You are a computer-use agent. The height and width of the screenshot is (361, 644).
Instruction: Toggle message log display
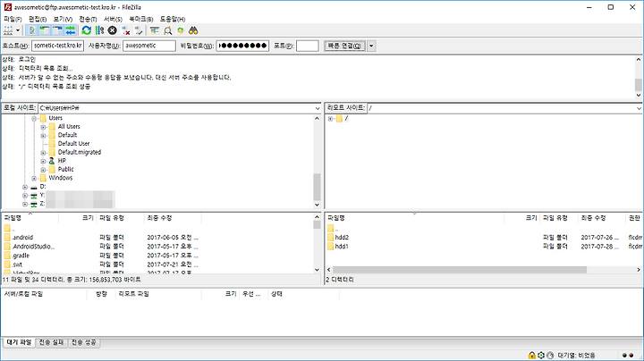31,30
